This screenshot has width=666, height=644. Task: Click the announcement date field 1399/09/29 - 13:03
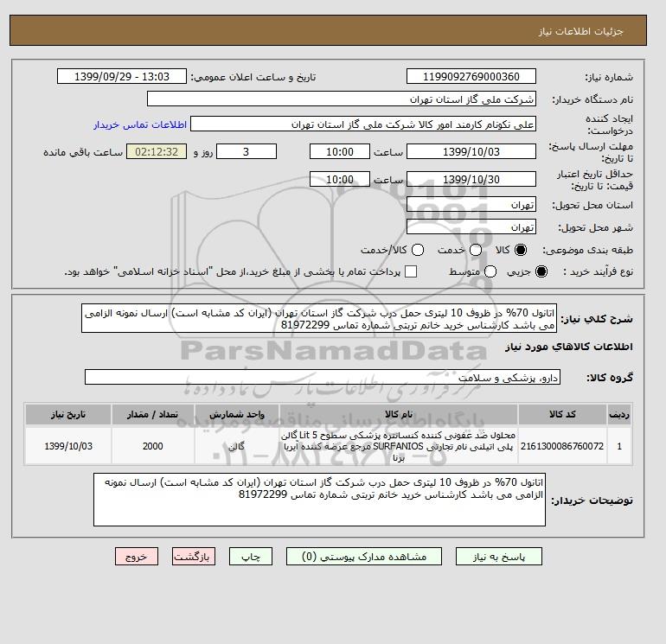122,76
